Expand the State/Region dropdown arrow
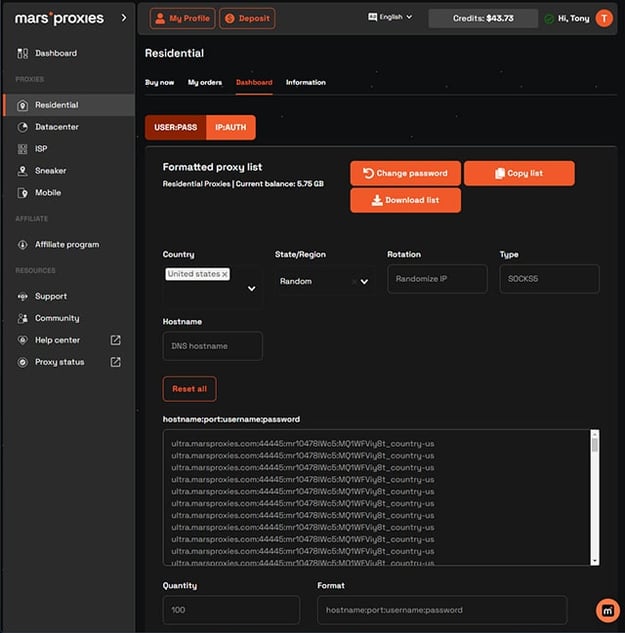Viewport: 625px width, 633px height. click(364, 281)
